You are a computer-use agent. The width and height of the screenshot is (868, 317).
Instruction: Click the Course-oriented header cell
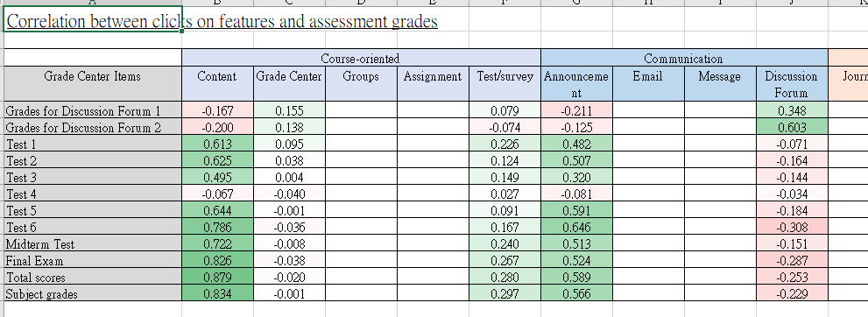point(361,58)
